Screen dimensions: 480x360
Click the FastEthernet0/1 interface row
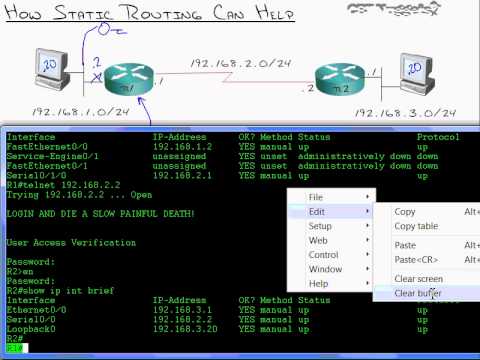(x=223, y=166)
